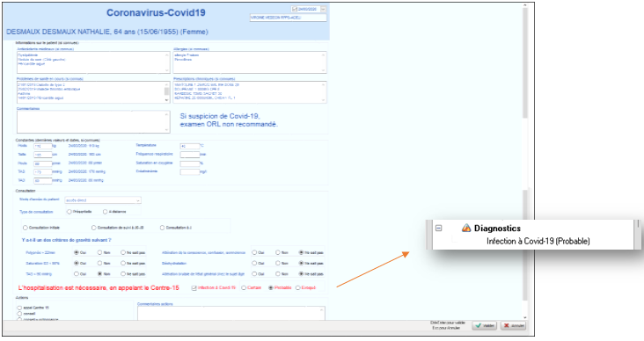Screen dimensions: 644x341
Task: Click the Poids input field
Action: point(43,146)
